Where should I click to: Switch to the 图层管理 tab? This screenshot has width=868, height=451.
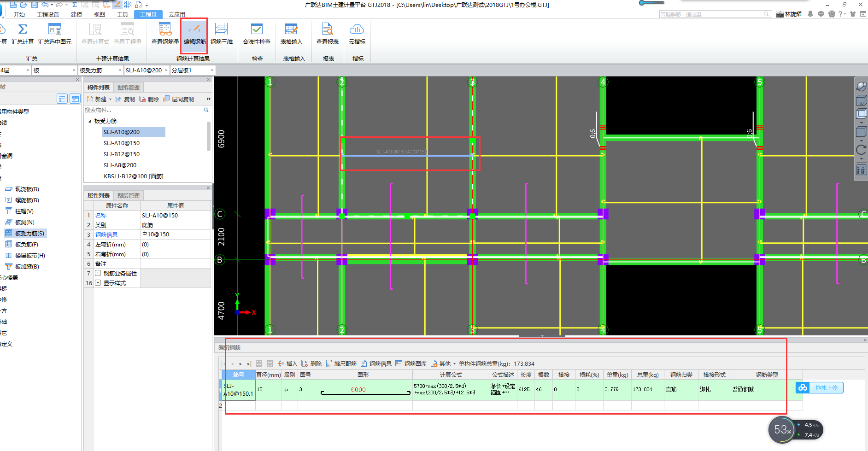[x=129, y=195]
